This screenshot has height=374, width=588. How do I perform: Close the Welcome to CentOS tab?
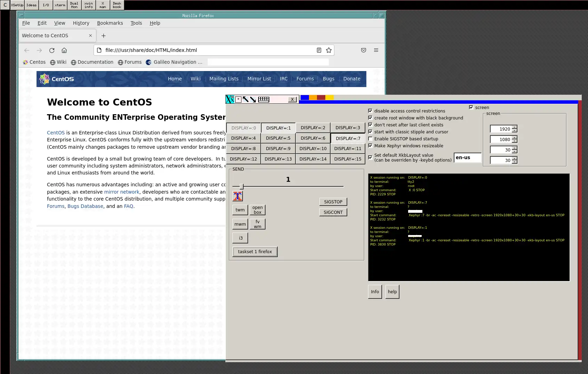coord(90,36)
